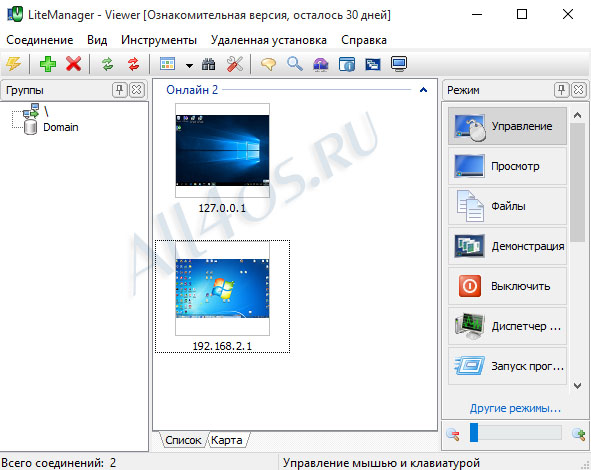Collapse the Онлайн 2 group
The width and height of the screenshot is (591, 470).
click(423, 90)
